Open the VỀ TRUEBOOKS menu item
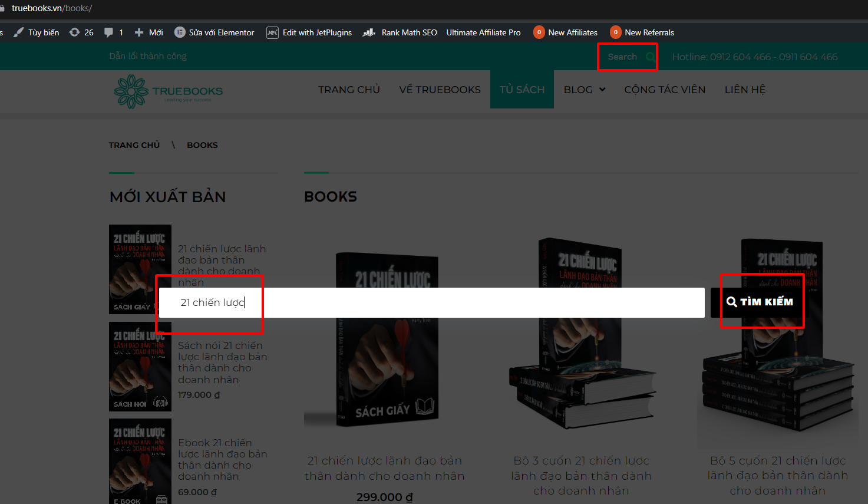Screen dimensions: 868x504 440,90
